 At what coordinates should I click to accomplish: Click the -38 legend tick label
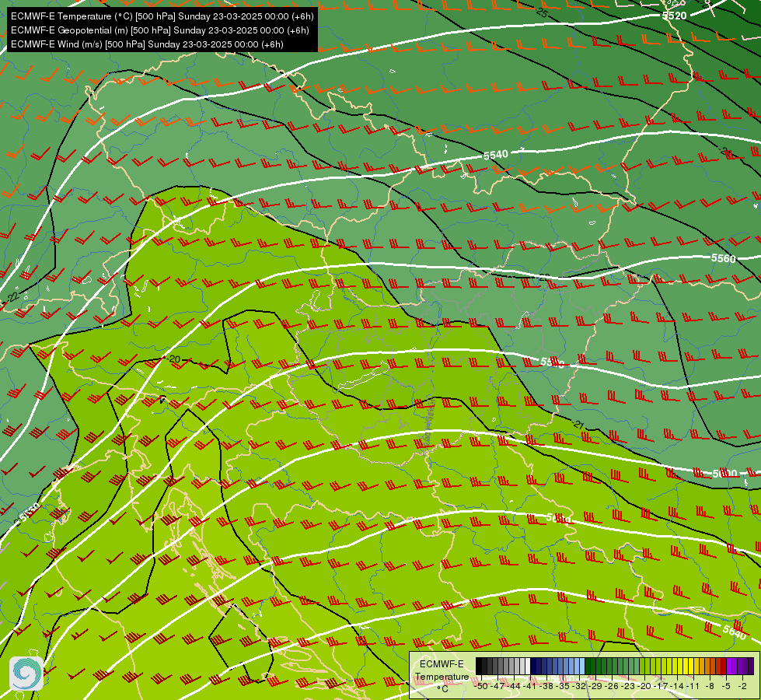coord(546,686)
